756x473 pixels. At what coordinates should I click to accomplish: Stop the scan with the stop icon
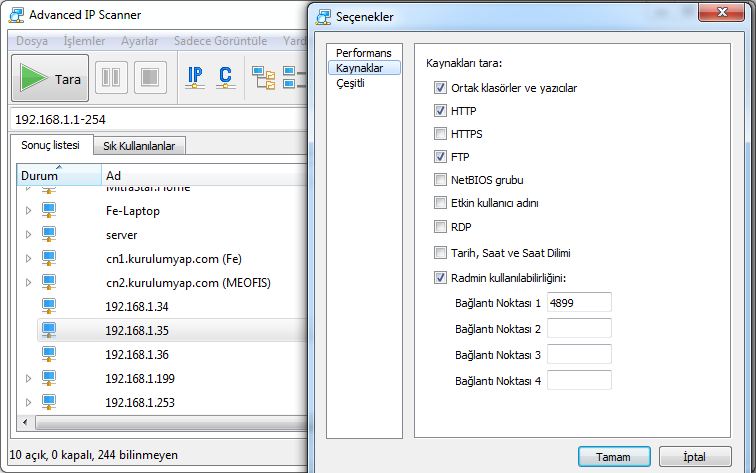point(150,77)
